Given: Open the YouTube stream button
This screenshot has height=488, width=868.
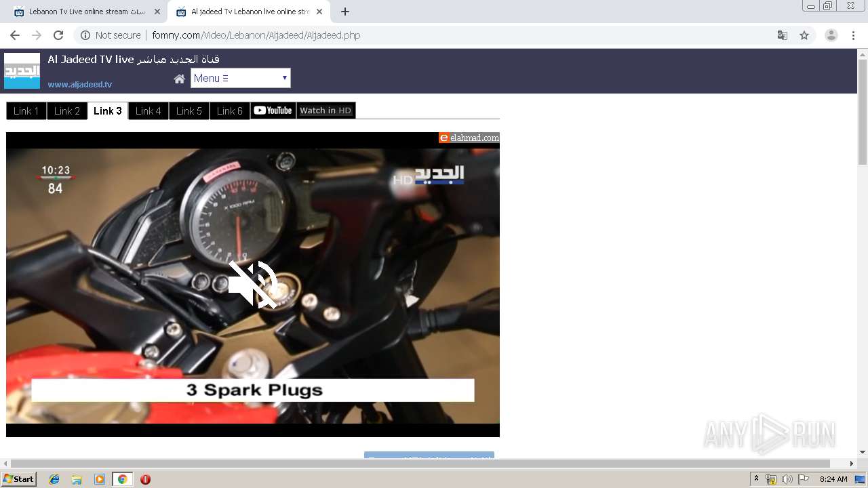Looking at the screenshot, I should [x=273, y=110].
